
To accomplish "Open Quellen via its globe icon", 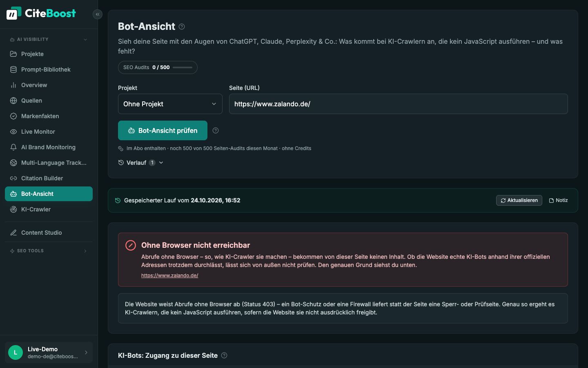I will click(13, 101).
